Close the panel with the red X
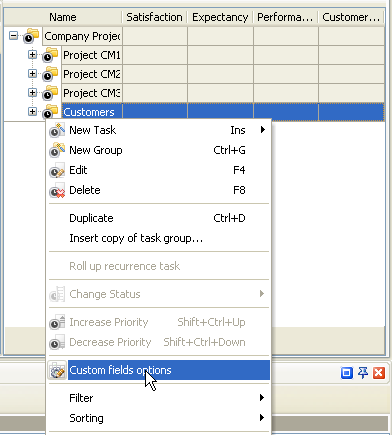This screenshot has height=435, width=392. pos(379,373)
